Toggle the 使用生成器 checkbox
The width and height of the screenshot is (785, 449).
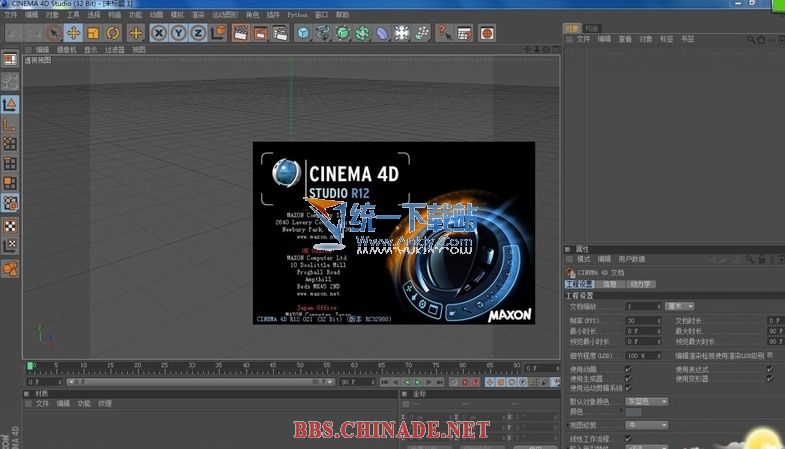[x=628, y=379]
